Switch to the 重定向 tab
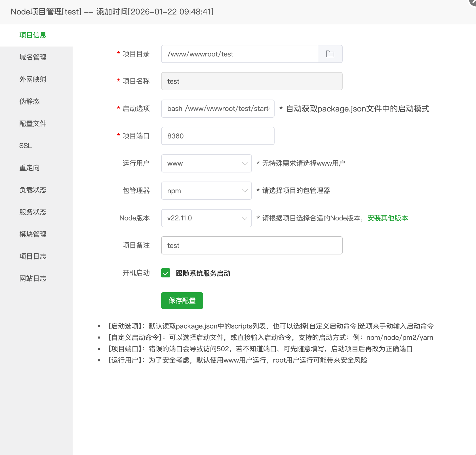The width and height of the screenshot is (476, 455). [x=36, y=168]
